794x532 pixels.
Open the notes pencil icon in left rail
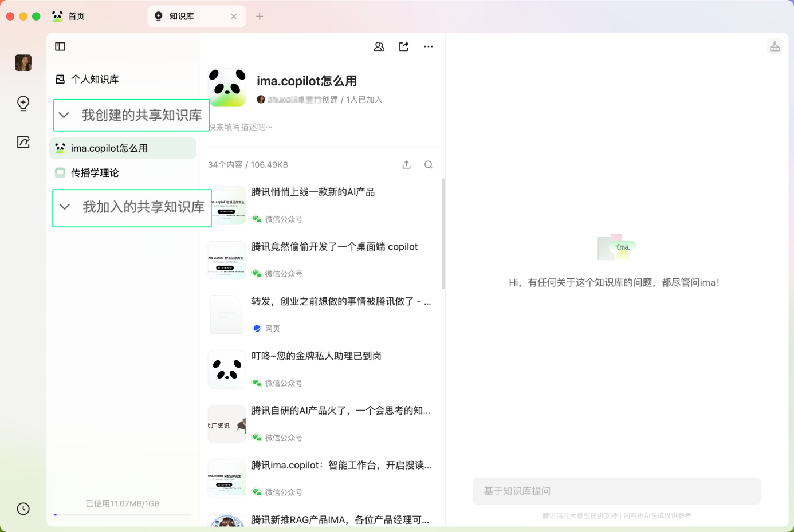click(23, 142)
